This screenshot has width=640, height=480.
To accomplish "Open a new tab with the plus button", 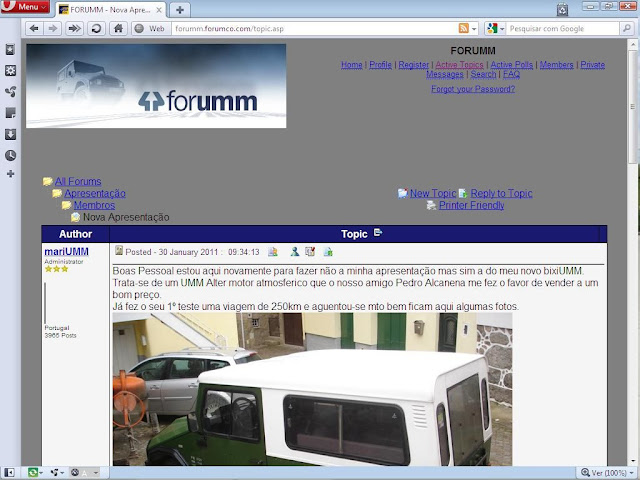I will click(180, 10).
